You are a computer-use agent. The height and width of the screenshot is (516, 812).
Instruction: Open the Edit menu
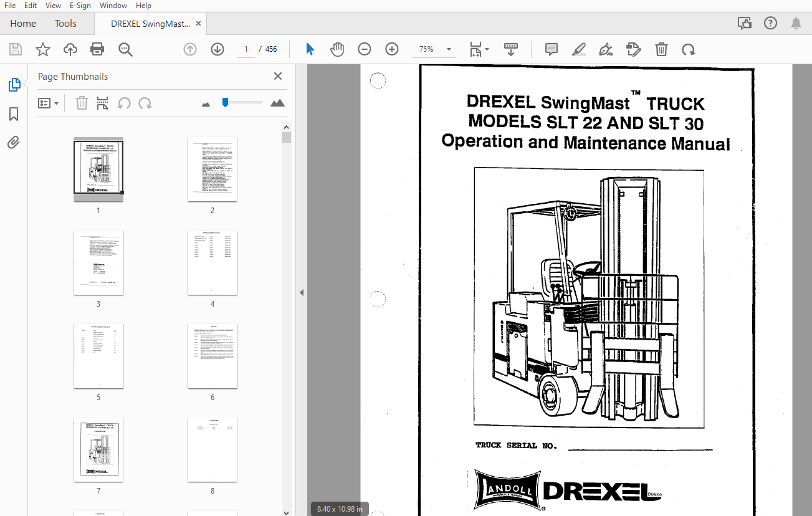coord(31,6)
